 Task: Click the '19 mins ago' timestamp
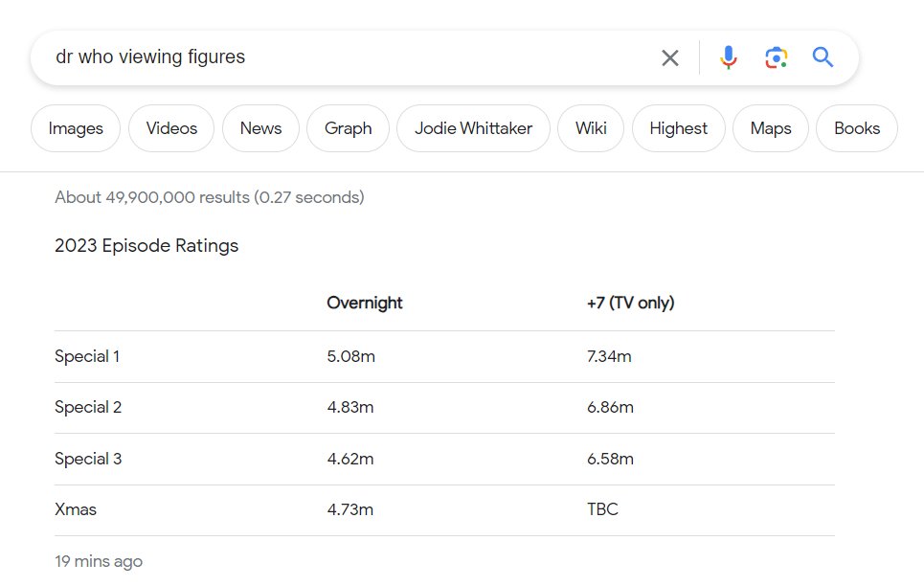[x=99, y=561]
